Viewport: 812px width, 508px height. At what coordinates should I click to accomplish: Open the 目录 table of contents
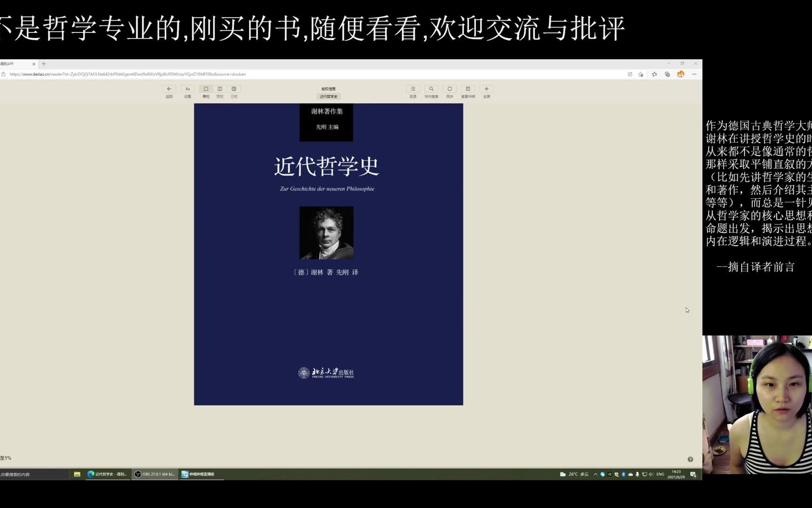click(x=413, y=89)
